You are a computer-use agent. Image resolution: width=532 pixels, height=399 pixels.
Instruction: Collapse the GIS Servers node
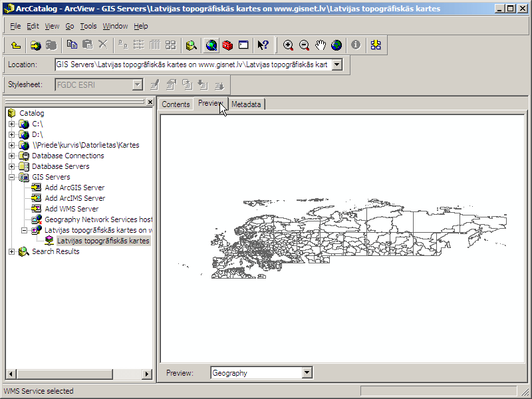11,177
